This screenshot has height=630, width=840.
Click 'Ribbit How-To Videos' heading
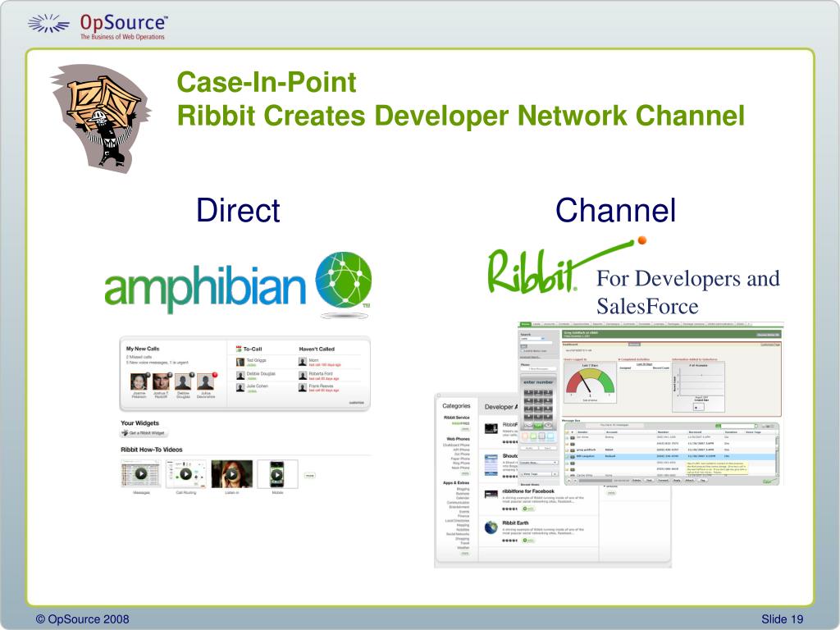coord(152,450)
